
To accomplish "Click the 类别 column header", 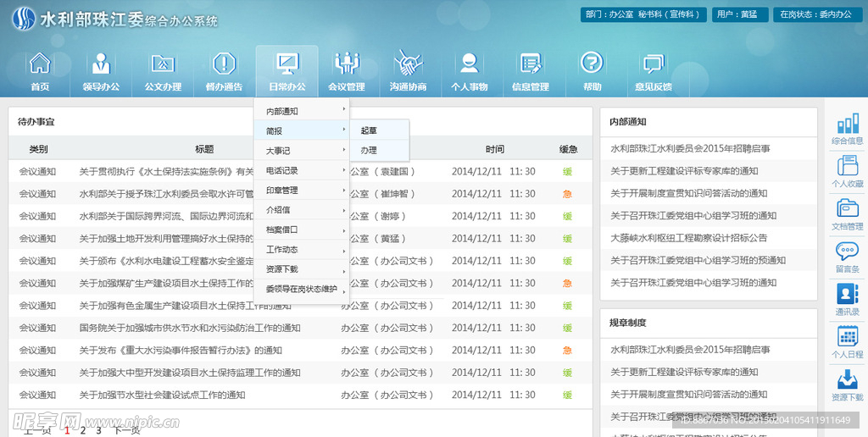I will click(x=38, y=149).
